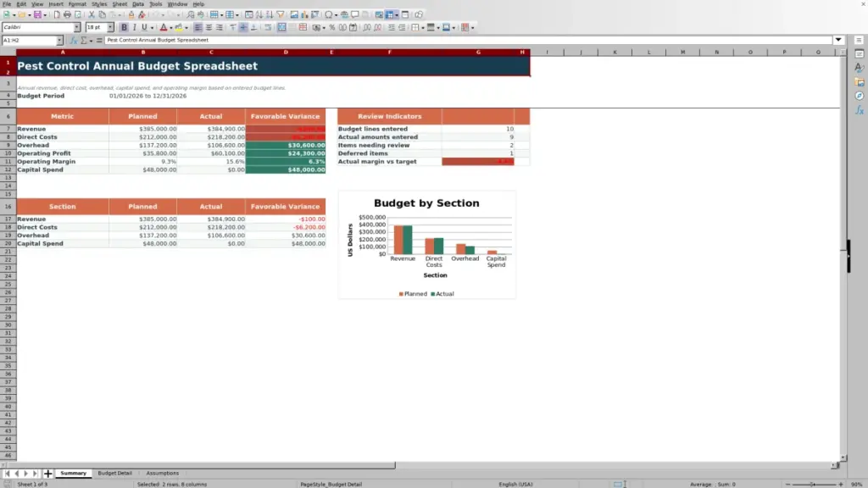Click the Cut scissors icon

click(92, 14)
